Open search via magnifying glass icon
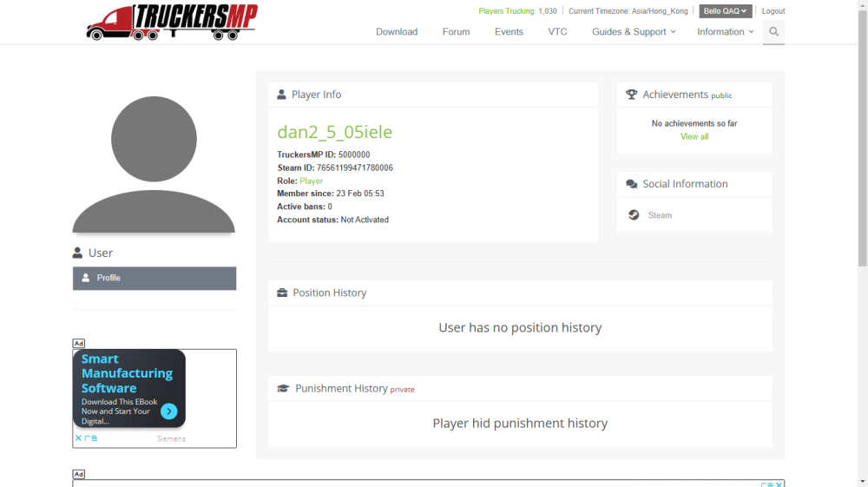This screenshot has width=868, height=487. [x=773, y=32]
